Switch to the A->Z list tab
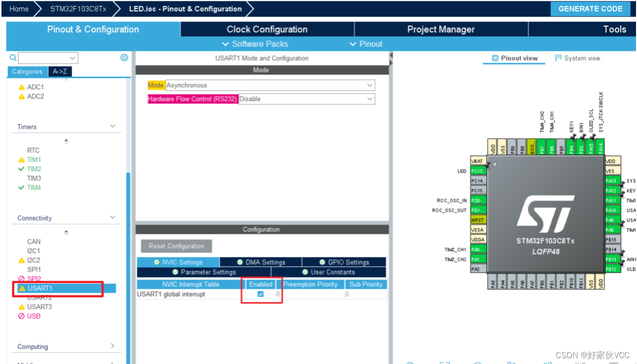This screenshot has width=637, height=364. tap(60, 72)
